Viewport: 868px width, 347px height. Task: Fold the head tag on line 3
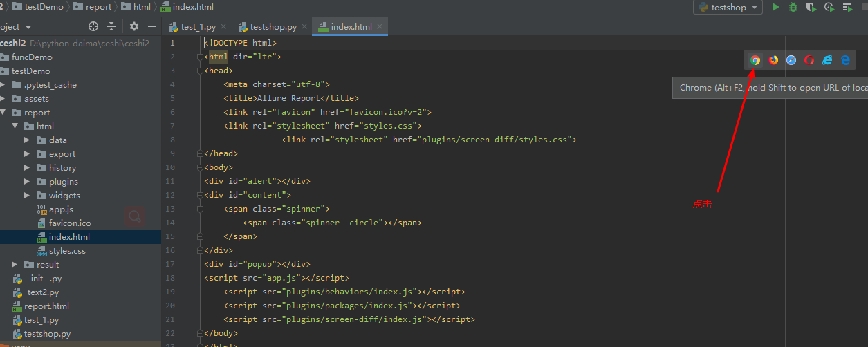click(199, 71)
